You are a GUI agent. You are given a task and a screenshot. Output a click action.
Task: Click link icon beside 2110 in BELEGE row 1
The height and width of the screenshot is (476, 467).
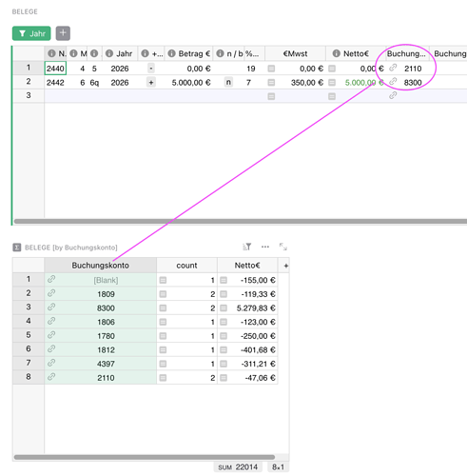coord(393,68)
